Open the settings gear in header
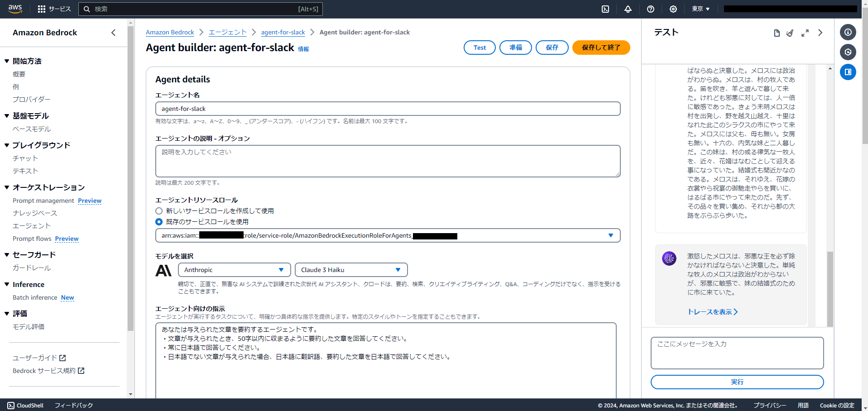This screenshot has width=868, height=411. click(673, 9)
